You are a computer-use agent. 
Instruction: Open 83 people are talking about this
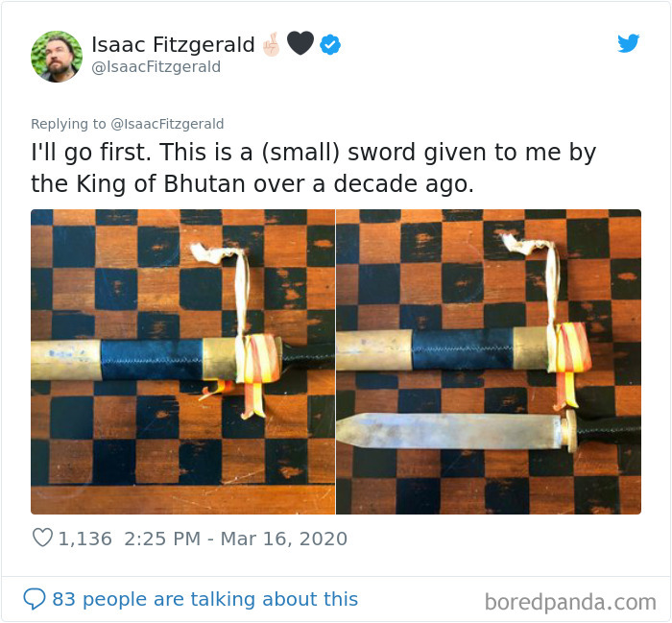204,599
